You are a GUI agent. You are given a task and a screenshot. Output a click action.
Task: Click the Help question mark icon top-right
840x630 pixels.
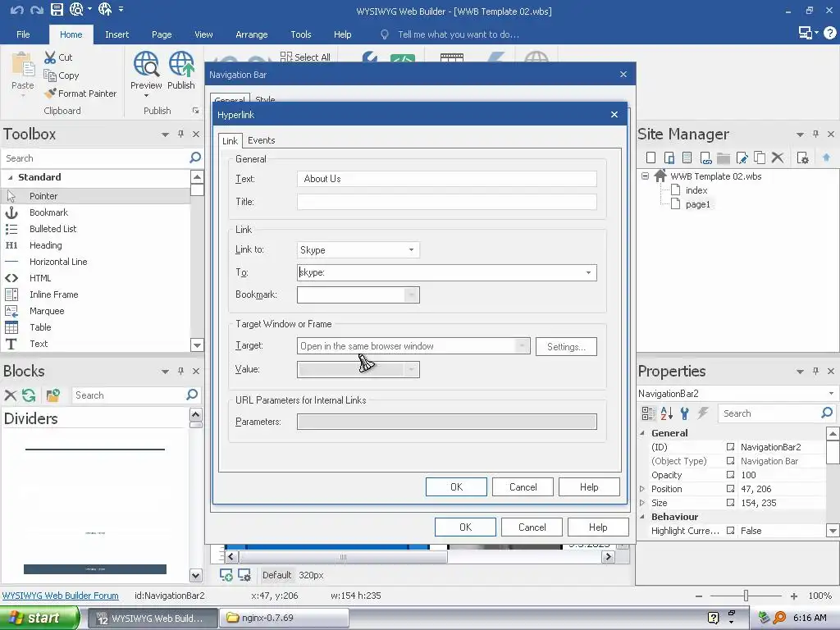tap(830, 33)
